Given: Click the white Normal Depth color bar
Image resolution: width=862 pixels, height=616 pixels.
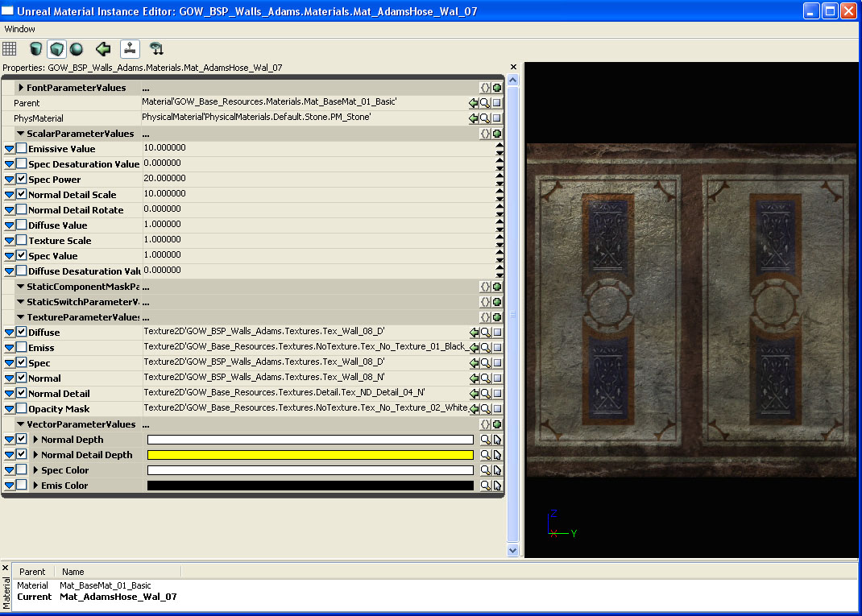Looking at the screenshot, I should tap(310, 440).
